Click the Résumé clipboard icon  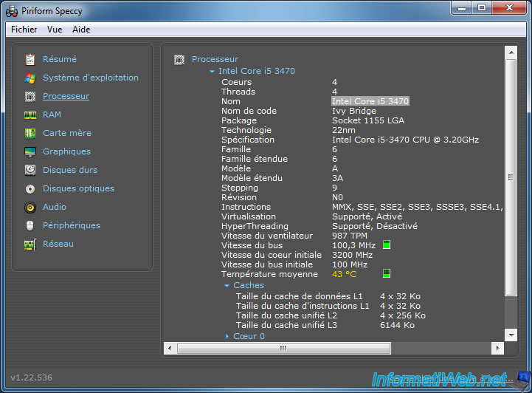(30, 59)
